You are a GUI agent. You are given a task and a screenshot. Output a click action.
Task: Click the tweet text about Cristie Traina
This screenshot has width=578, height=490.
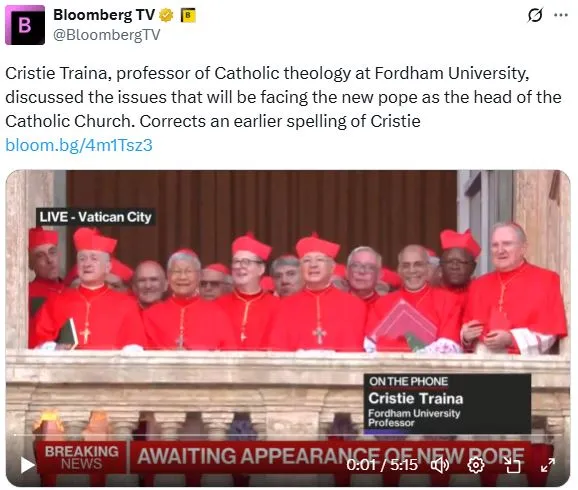pyautogui.click(x=283, y=97)
